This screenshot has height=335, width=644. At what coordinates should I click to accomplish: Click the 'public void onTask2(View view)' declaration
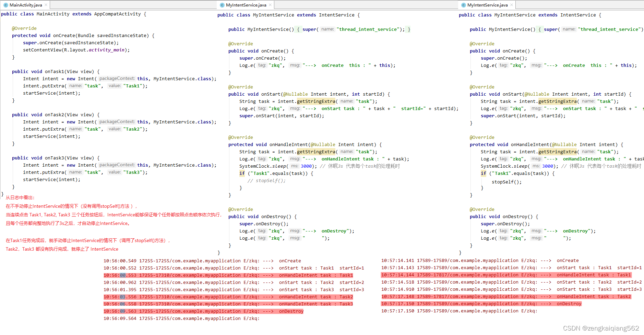[56, 115]
